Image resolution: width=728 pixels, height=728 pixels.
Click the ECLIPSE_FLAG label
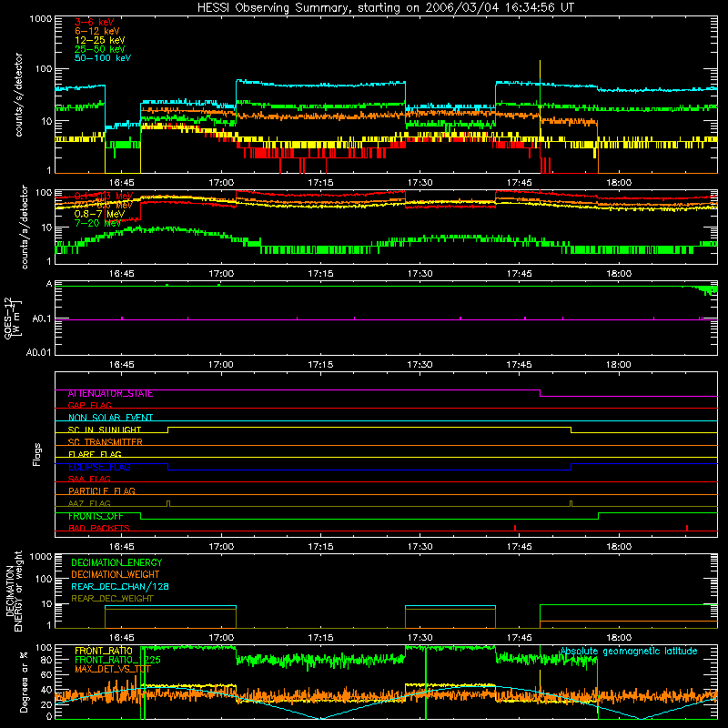tap(99, 467)
